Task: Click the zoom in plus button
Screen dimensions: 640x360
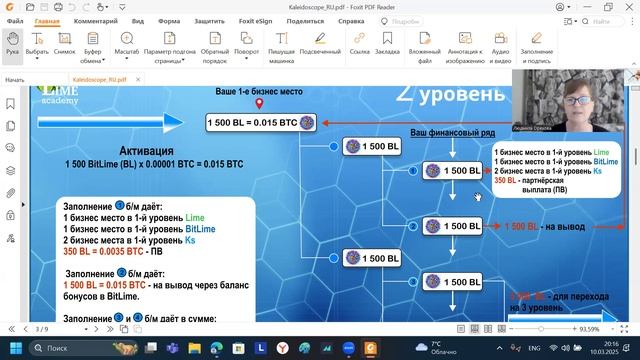Action: 574,329
